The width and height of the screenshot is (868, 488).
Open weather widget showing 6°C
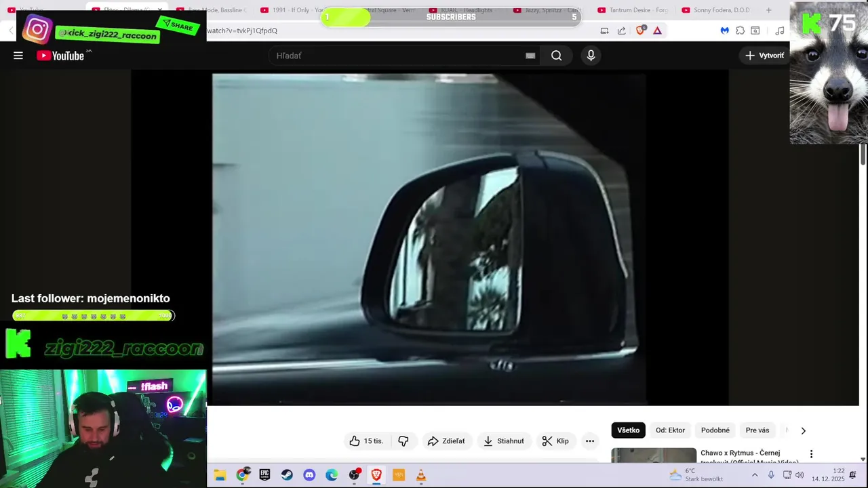click(x=696, y=475)
